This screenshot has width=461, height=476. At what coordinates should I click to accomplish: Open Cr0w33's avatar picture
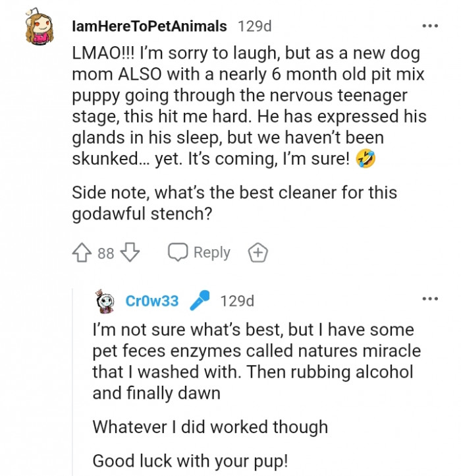(106, 301)
